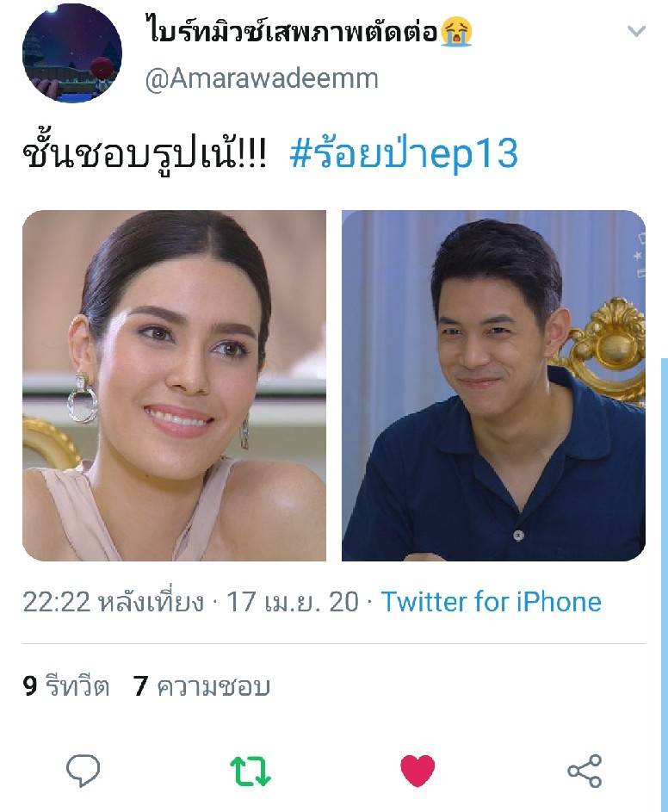Open the profile avatar picture
Viewport: 668px width, 812px height.
(72, 53)
